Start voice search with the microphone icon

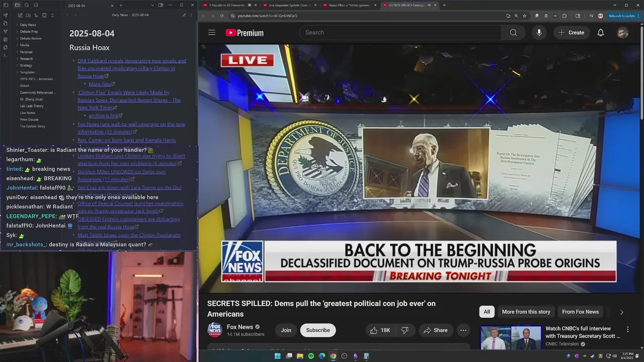point(539,33)
